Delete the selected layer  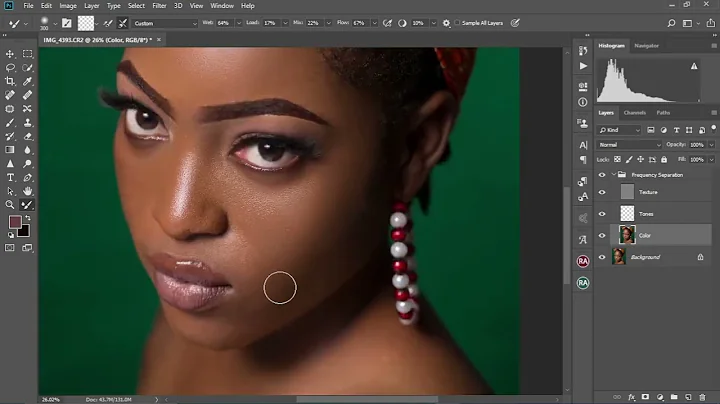click(x=702, y=397)
